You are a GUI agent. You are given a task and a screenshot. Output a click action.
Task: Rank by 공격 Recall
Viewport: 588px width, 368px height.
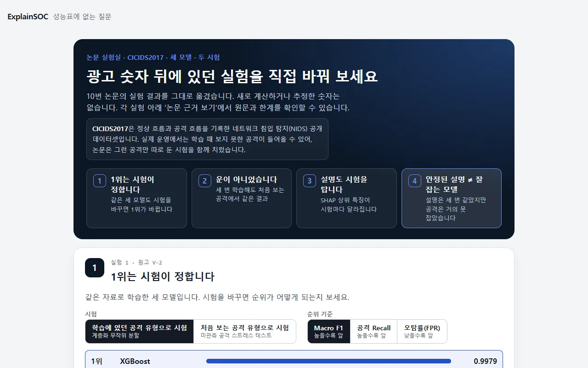pyautogui.click(x=374, y=331)
